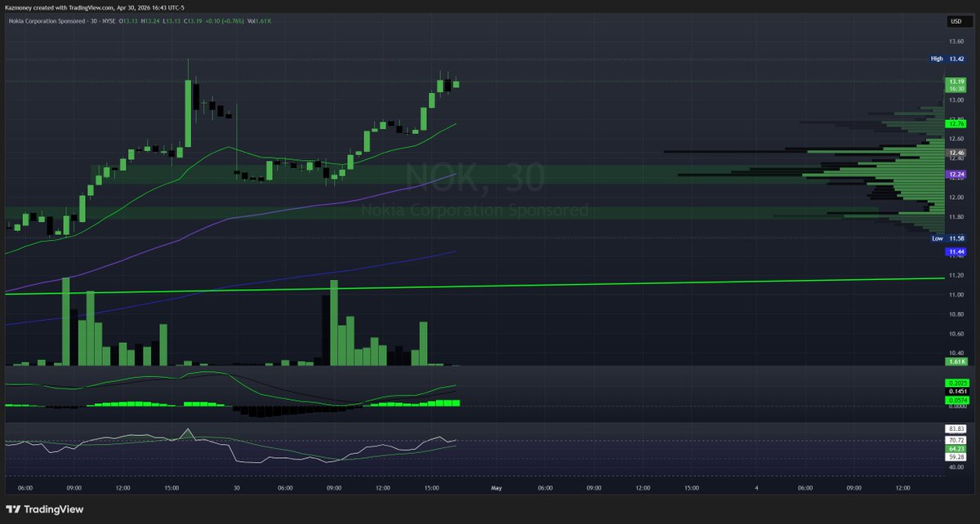Viewport: 980px width, 524px height.
Task: Click the 11.20 price scale tick
Action: pos(955,275)
